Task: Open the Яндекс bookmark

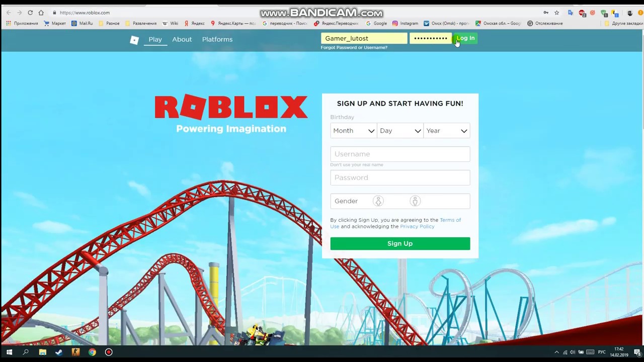Action: [x=194, y=23]
